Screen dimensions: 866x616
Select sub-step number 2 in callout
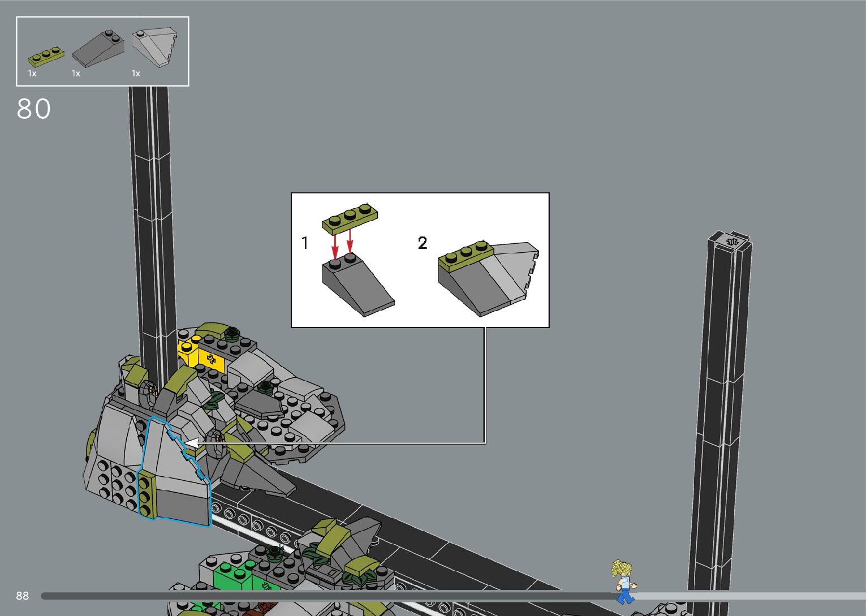click(x=422, y=243)
